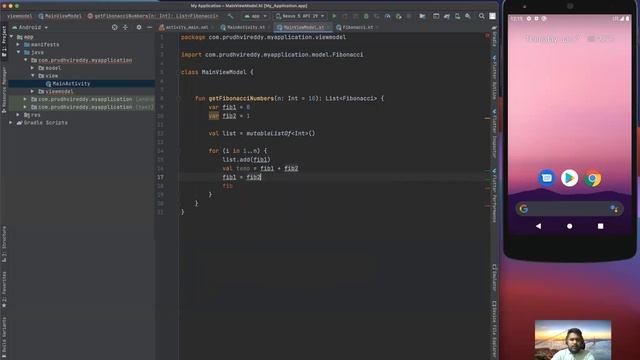The height and width of the screenshot is (360, 640).
Task: Open the AVD Manager toolbar icon
Action: (457, 16)
